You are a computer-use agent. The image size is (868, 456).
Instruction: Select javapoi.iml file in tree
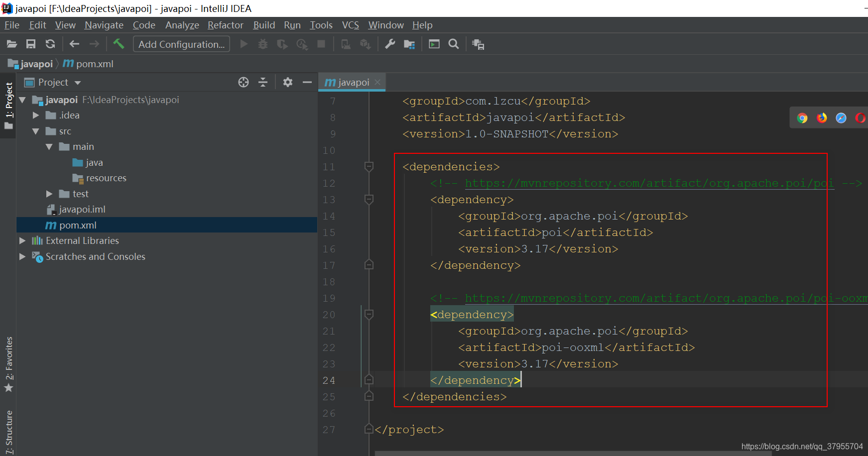[82, 210]
